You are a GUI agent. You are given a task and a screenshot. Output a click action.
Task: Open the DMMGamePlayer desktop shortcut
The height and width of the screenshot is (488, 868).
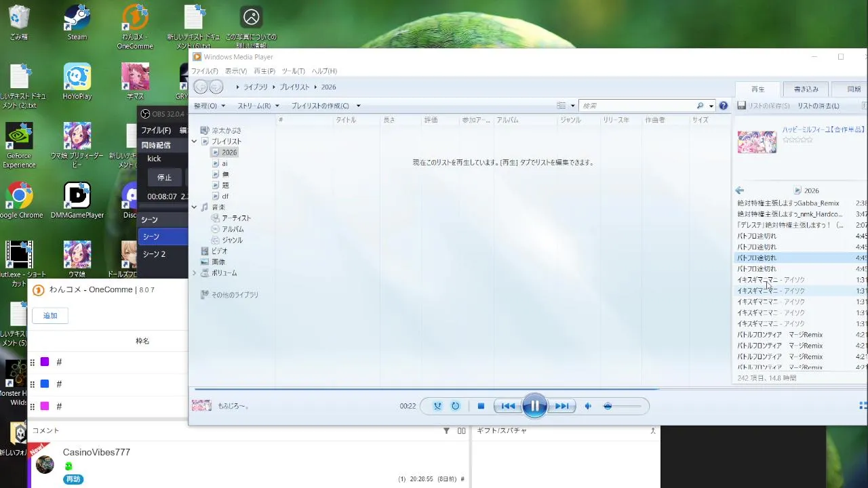[x=77, y=200]
